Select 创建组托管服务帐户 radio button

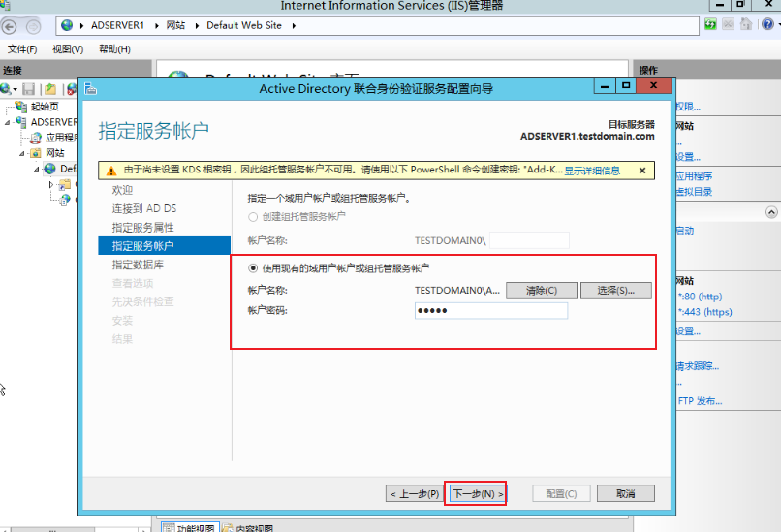tap(253, 217)
